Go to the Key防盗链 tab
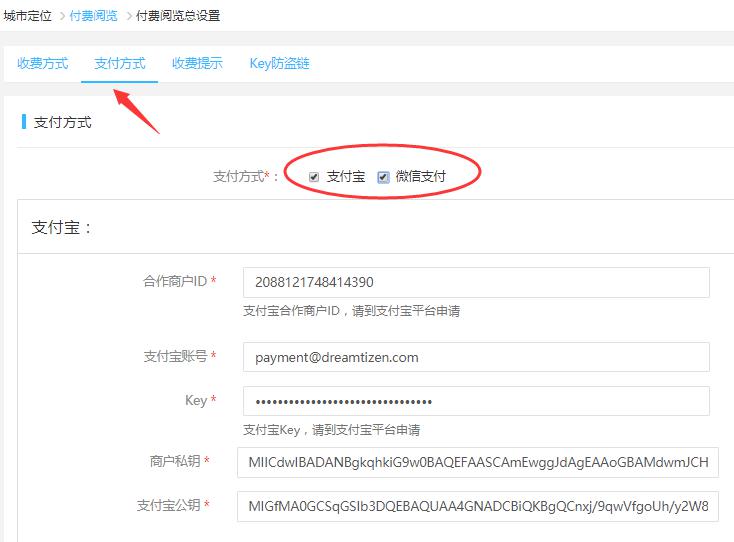The image size is (734, 542). [x=279, y=63]
